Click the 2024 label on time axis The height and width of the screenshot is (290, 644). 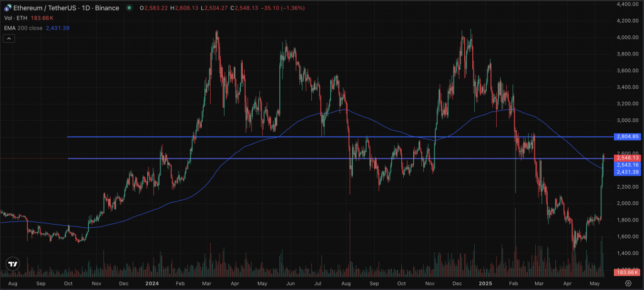coord(152,284)
